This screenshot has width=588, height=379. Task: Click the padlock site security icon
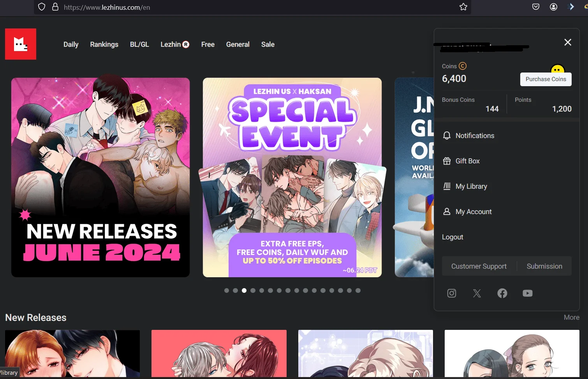[x=55, y=7]
